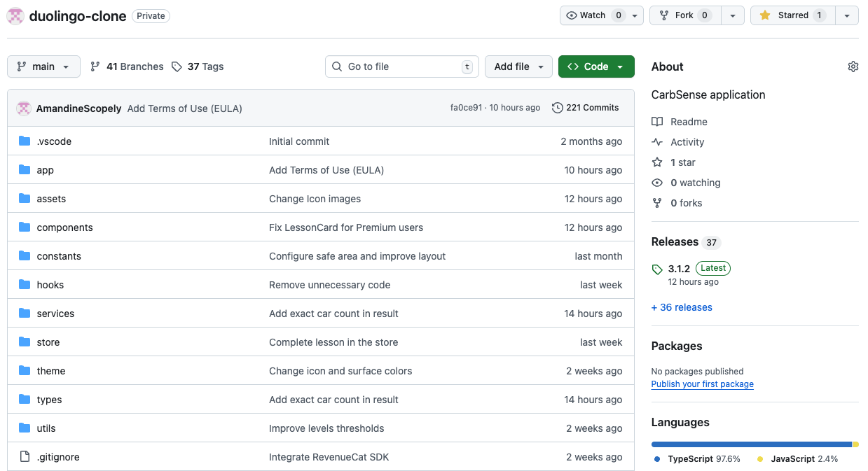Click the branches icon next to 41 Branches
Viewport: 868px width, 471px height.
(x=95, y=66)
